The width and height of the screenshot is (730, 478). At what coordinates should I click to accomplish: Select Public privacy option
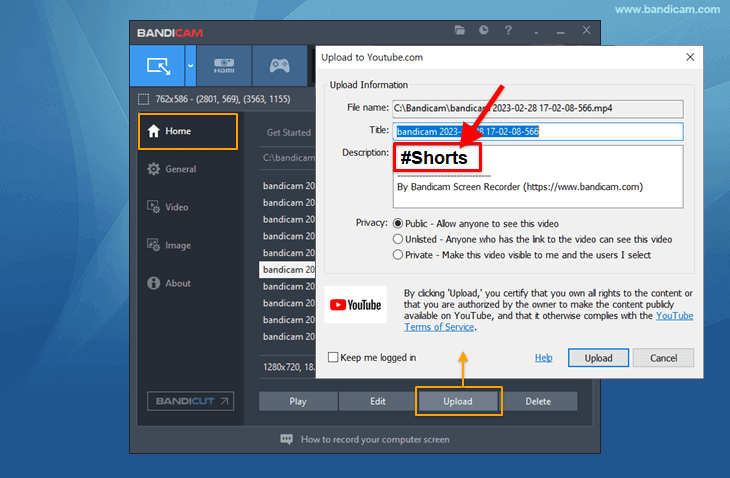(398, 223)
